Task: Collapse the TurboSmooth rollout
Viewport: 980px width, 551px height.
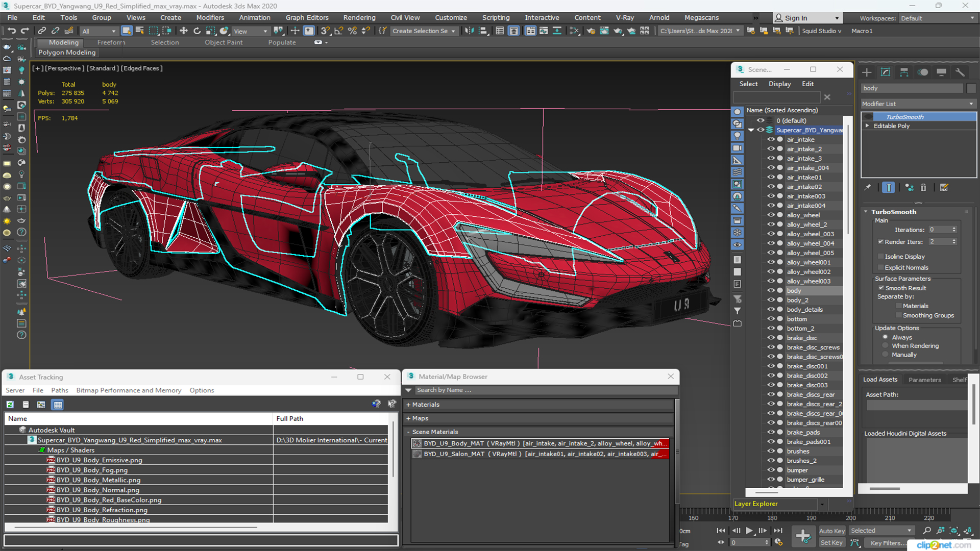Action: coord(866,212)
